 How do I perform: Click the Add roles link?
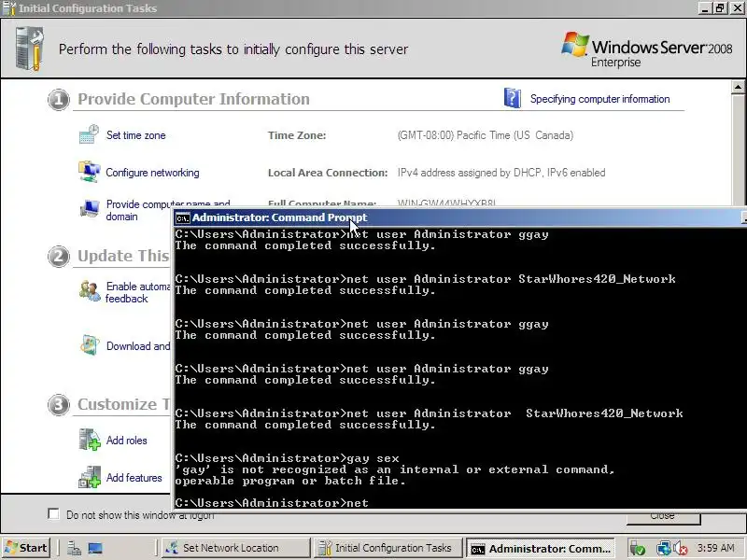pos(127,441)
